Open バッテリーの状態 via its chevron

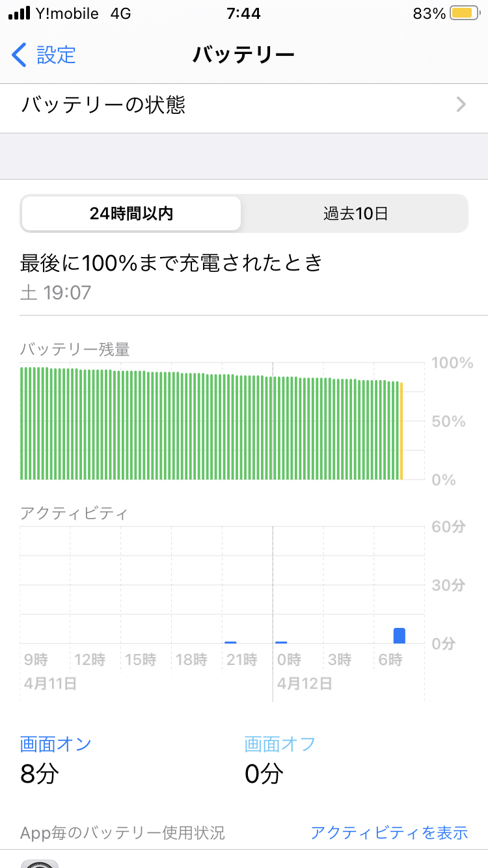tap(461, 105)
